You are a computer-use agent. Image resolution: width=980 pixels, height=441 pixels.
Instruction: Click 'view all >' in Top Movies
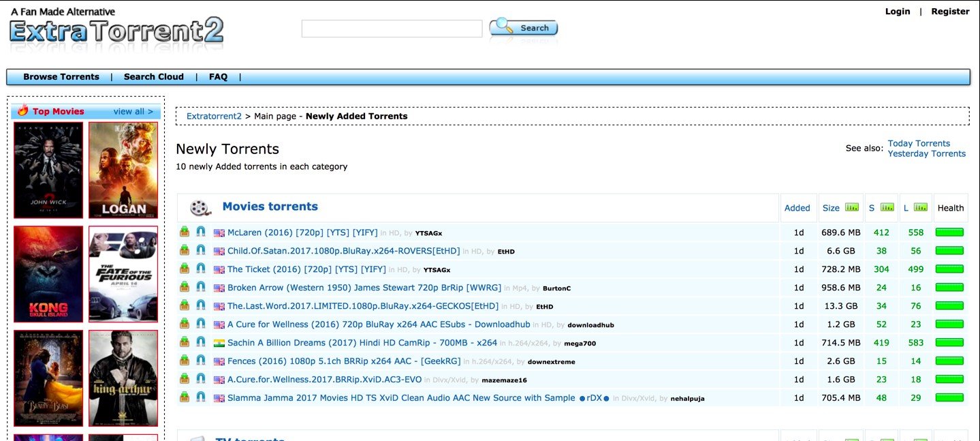133,112
